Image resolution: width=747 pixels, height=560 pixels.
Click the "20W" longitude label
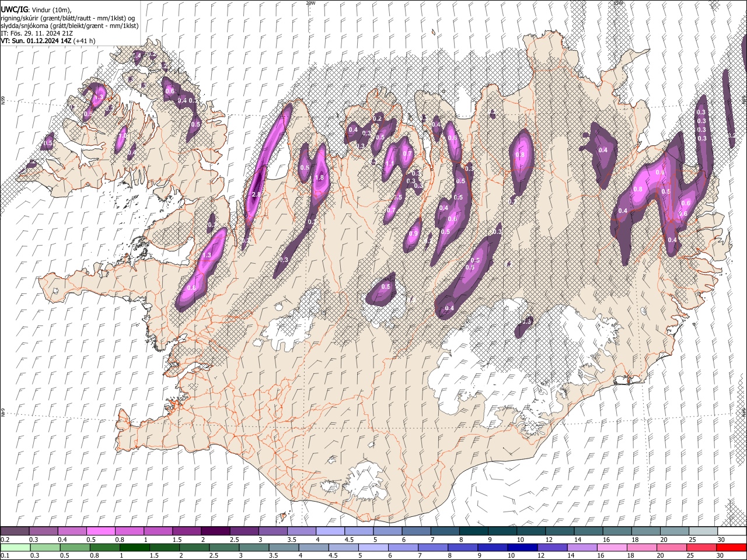[310, 3]
